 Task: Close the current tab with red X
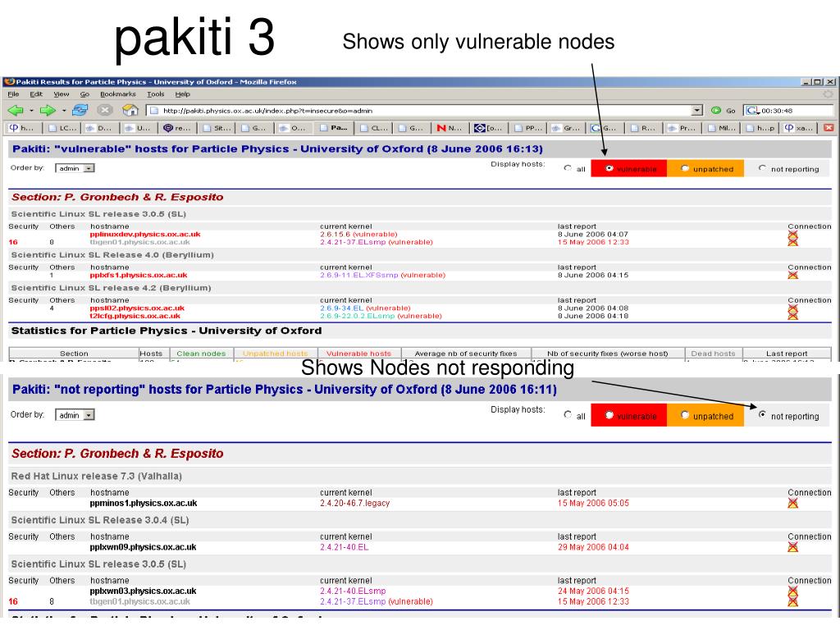click(829, 127)
